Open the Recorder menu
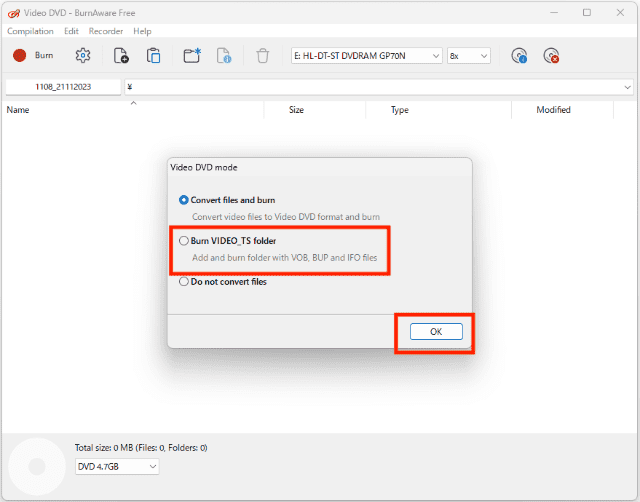The height and width of the screenshot is (502, 640). [x=106, y=31]
